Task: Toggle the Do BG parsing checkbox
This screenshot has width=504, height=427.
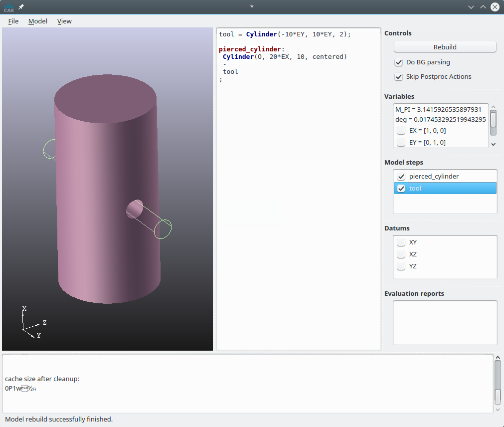Action: 399,62
